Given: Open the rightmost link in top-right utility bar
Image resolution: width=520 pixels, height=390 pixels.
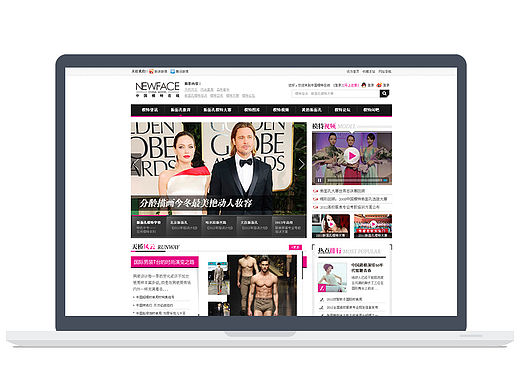Looking at the screenshot, I should point(385,71).
